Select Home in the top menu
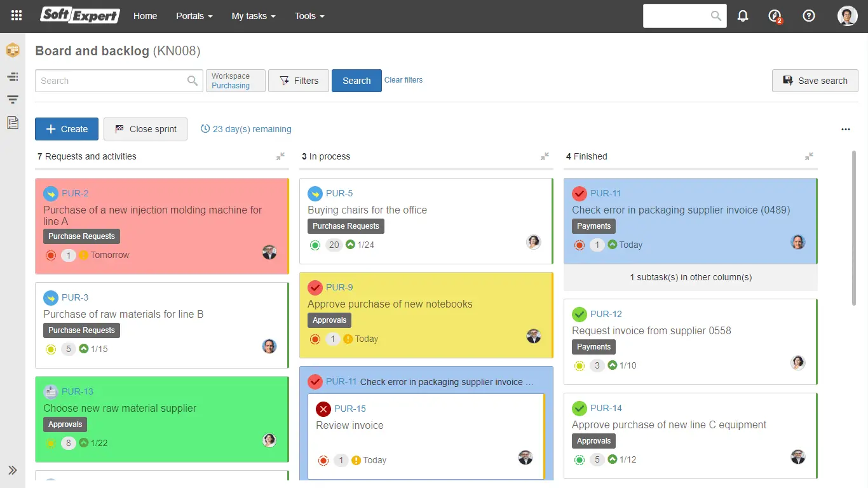 [145, 16]
